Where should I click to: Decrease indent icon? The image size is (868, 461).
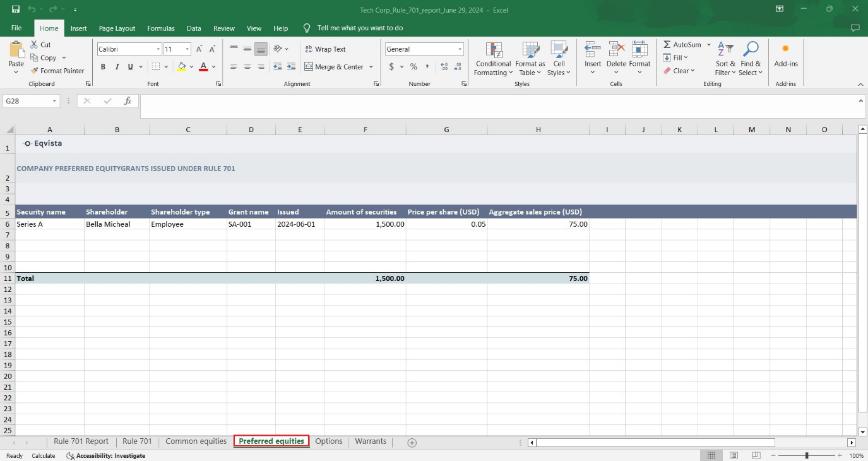277,66
